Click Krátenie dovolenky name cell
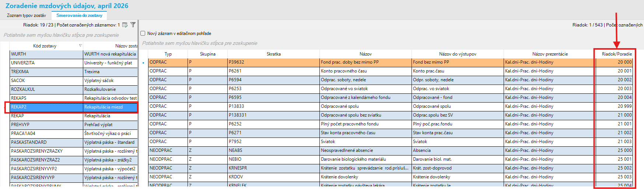This screenshot has height=189, width=644. 365,177
